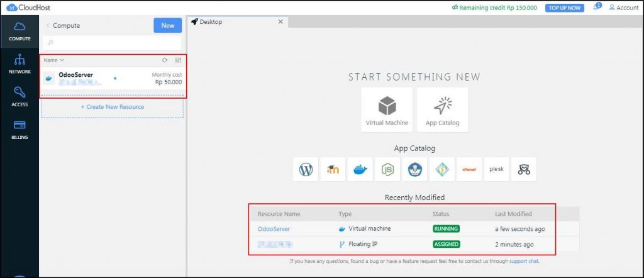This screenshot has width=644, height=278.
Task: Select the Docker app catalog icon
Action: tap(360, 169)
